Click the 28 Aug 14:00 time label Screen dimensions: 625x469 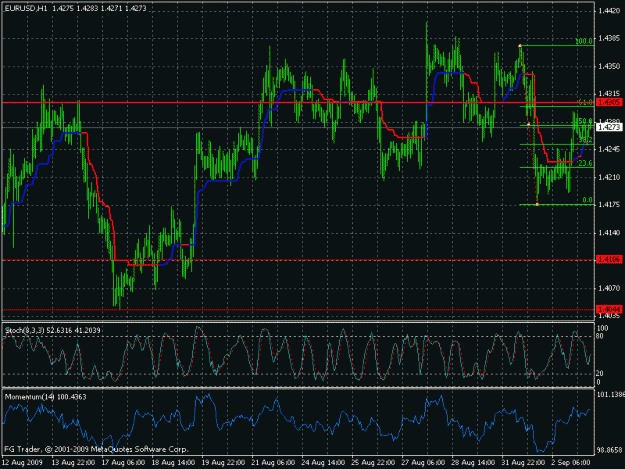473,463
